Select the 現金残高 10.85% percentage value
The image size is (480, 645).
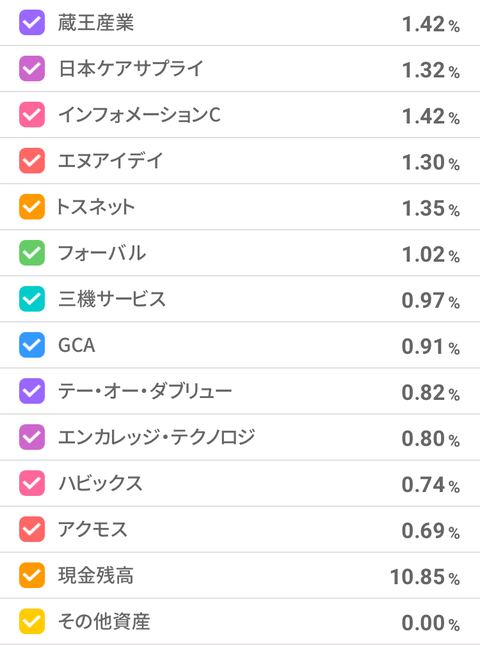pos(425,577)
